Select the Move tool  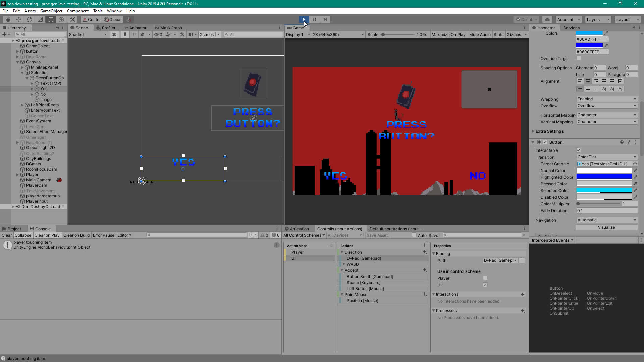click(18, 19)
